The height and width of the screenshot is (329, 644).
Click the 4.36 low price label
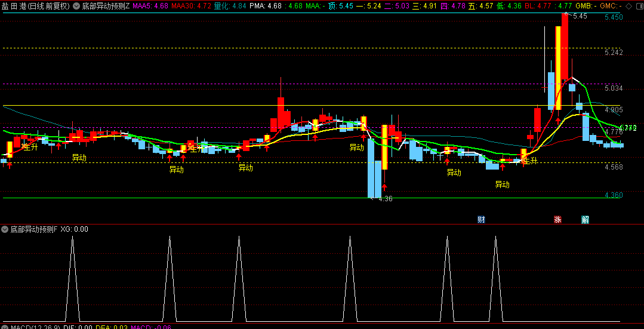coord(385,199)
